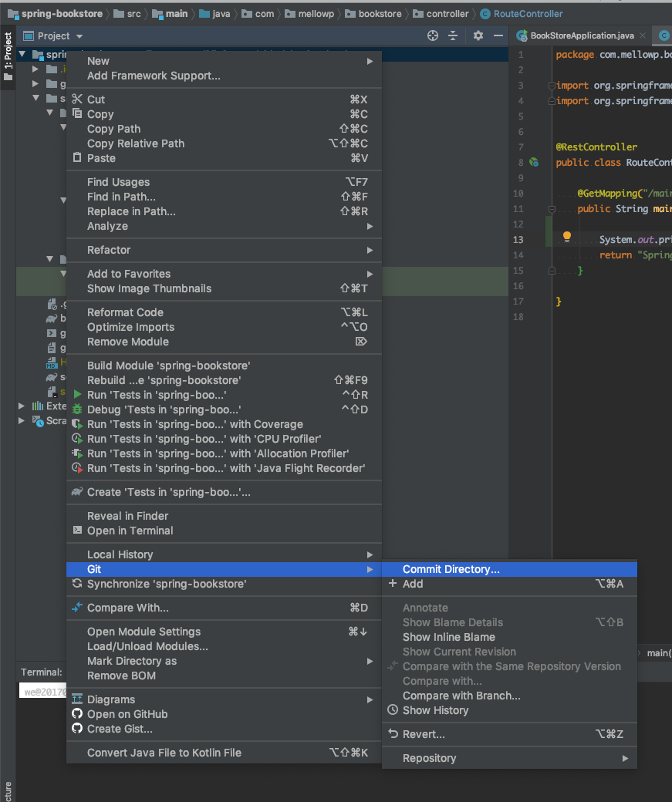Click the Open in Terminal icon

coord(77,530)
